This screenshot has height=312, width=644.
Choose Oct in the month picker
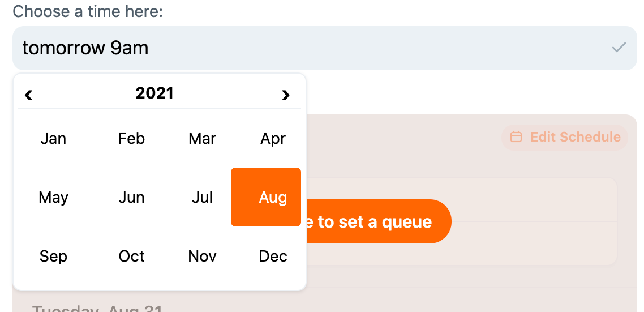click(131, 256)
